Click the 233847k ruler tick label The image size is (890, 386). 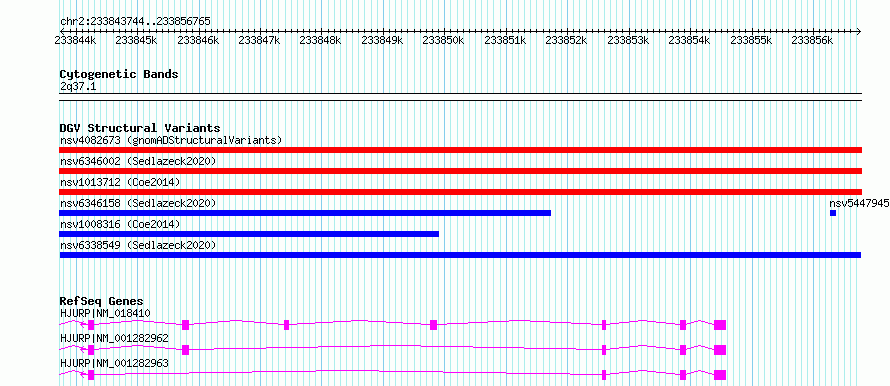[259, 40]
